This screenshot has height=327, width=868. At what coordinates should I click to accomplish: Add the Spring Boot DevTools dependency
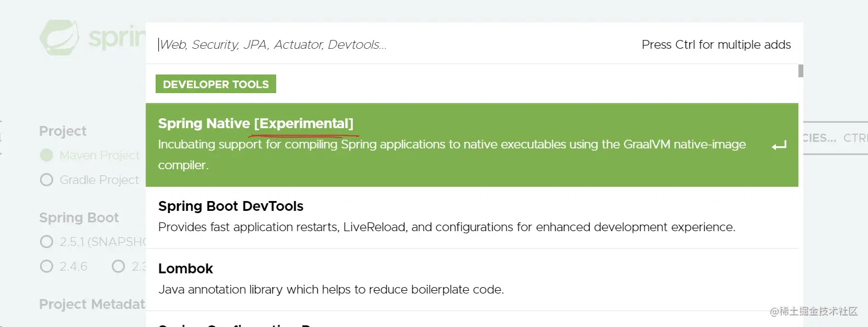[472, 217]
